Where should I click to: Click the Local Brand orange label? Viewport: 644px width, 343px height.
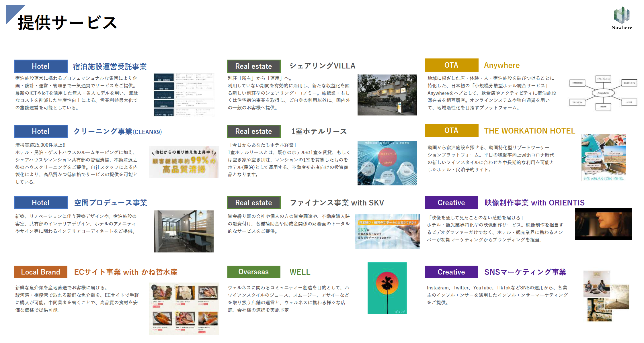(x=41, y=272)
